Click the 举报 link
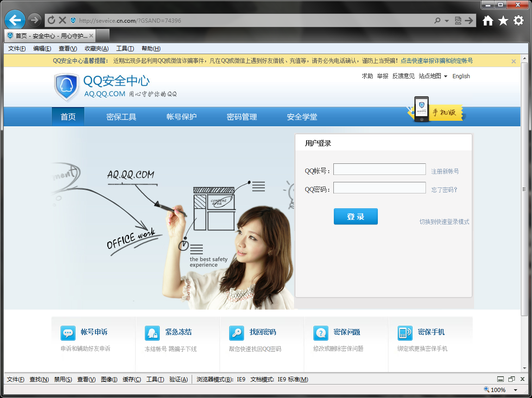This screenshot has height=398, width=532. coord(383,76)
